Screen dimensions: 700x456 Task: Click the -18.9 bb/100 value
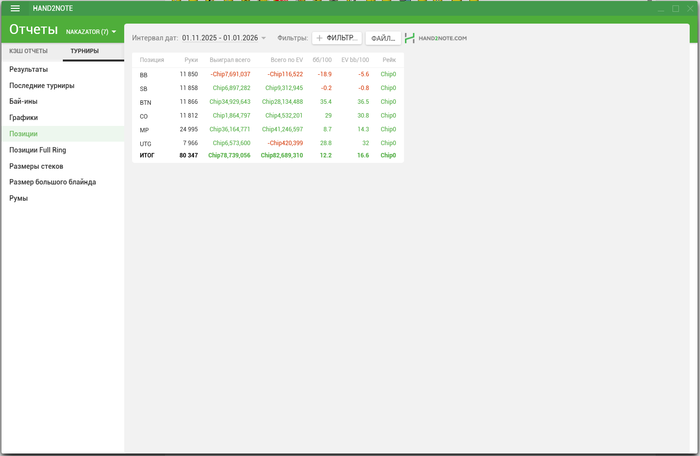pos(325,74)
